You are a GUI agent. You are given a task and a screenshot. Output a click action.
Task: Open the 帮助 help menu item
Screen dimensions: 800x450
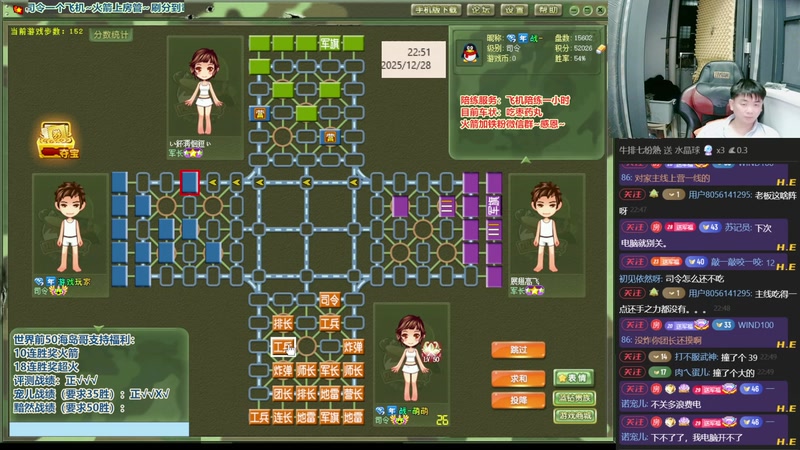(x=548, y=10)
